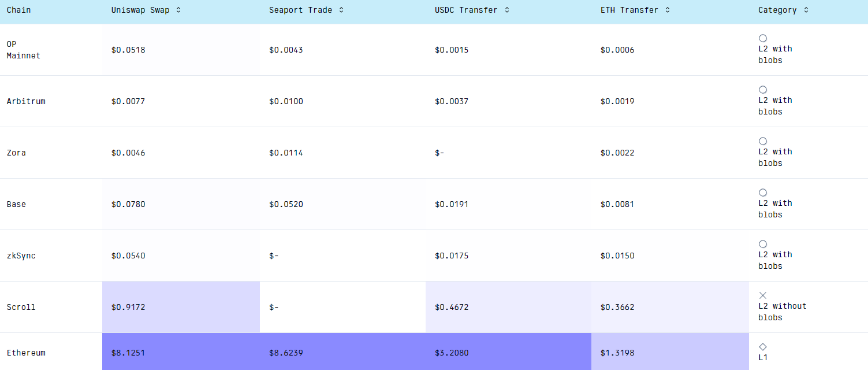
Task: Select the Chain column header
Action: coord(18,10)
